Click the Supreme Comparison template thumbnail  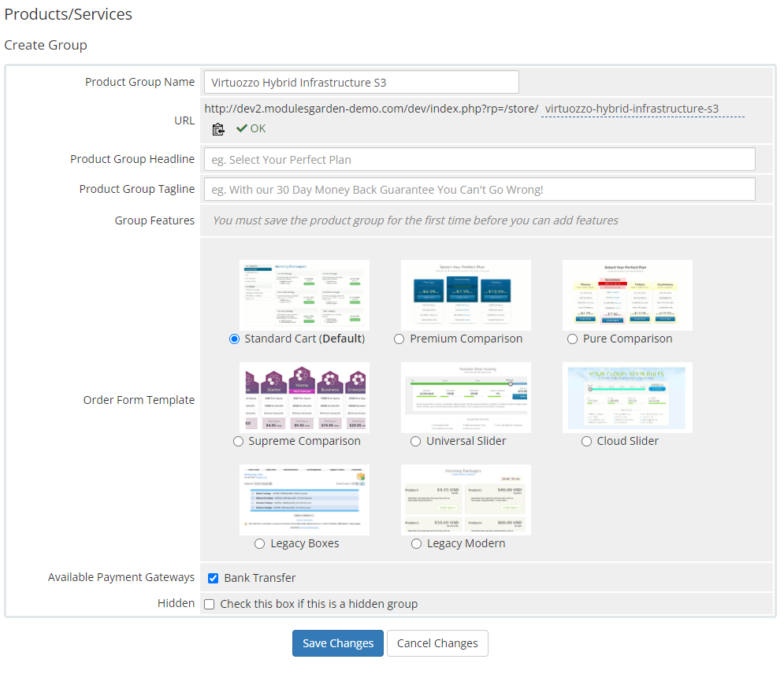[304, 398]
